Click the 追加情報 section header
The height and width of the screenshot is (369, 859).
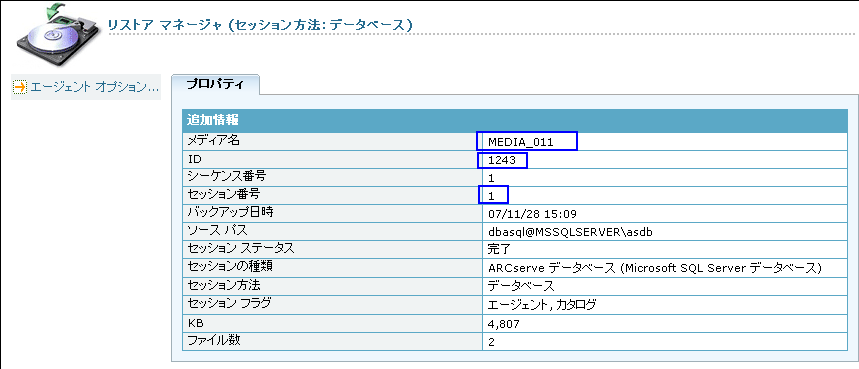coord(514,120)
